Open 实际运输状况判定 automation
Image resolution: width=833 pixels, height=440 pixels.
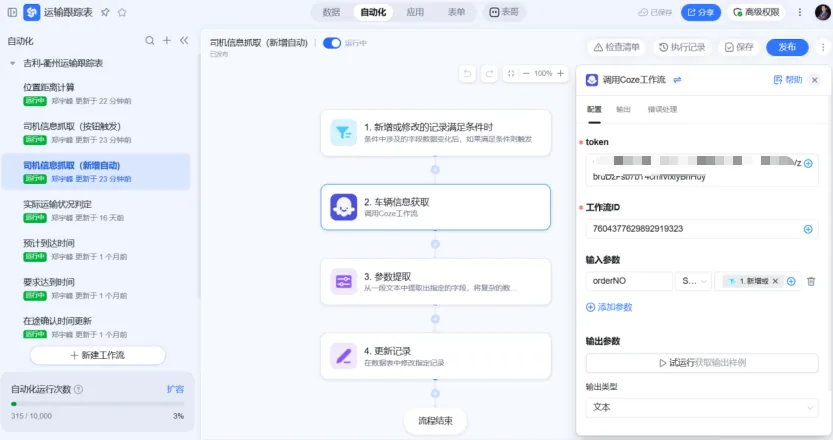pyautogui.click(x=96, y=210)
